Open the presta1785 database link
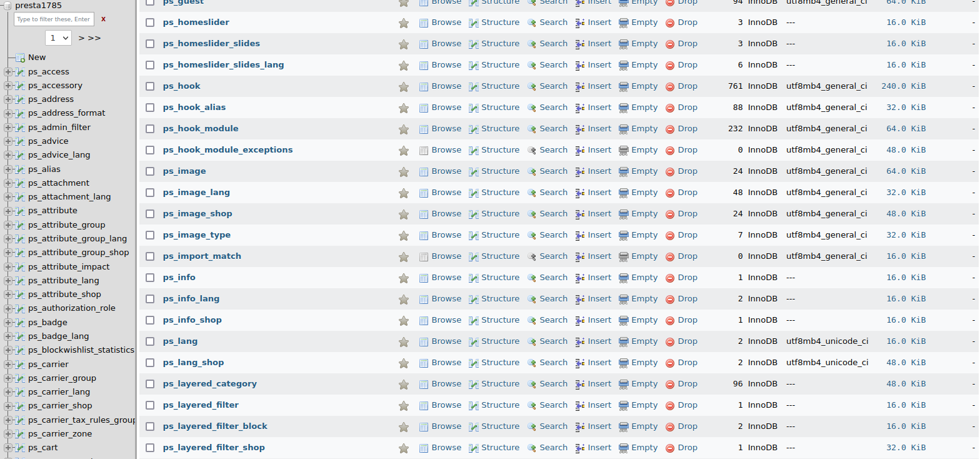The width and height of the screenshot is (980, 459). pyautogui.click(x=38, y=6)
